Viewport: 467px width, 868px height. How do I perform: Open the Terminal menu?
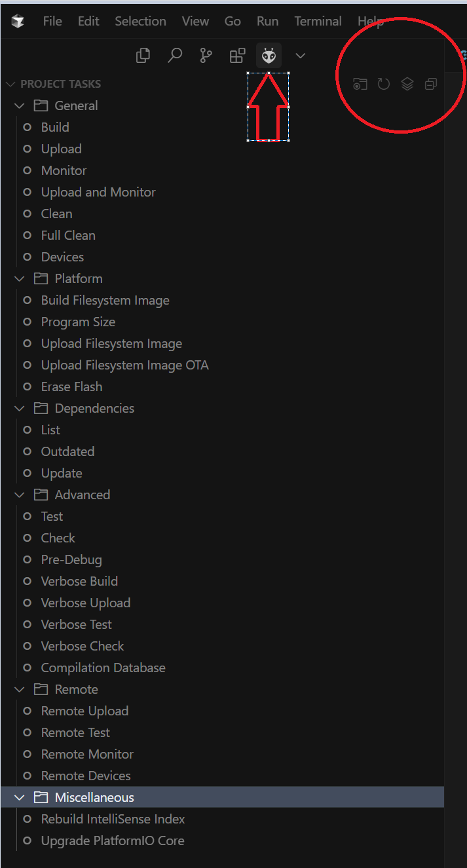click(x=318, y=21)
